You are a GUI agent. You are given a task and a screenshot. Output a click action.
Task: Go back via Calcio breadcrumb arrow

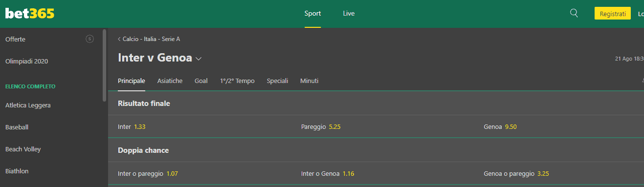coord(119,39)
